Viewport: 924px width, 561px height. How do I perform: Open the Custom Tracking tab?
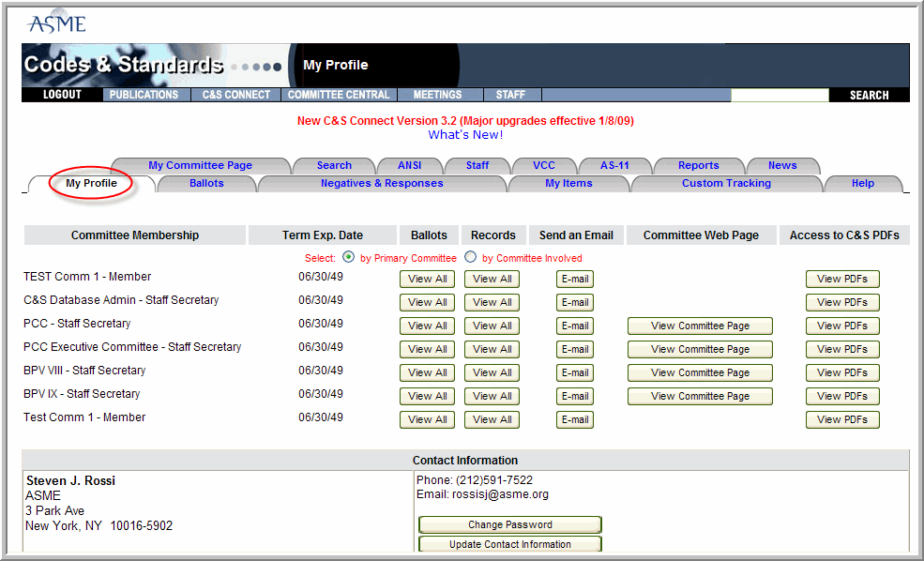pyautogui.click(x=727, y=183)
